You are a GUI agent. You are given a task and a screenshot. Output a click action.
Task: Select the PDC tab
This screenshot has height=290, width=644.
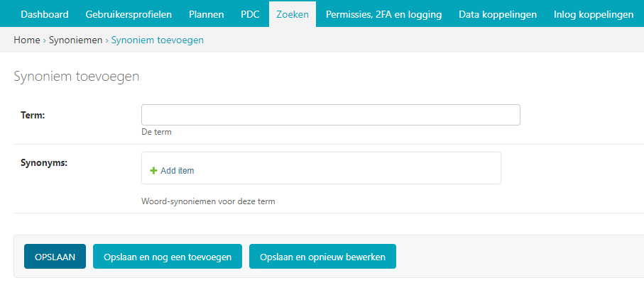click(251, 14)
